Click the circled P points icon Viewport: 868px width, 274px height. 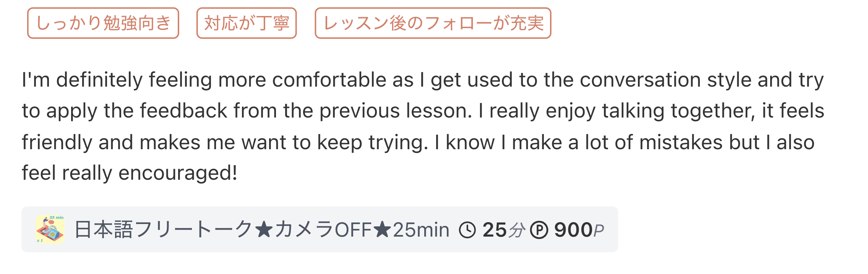point(539,230)
